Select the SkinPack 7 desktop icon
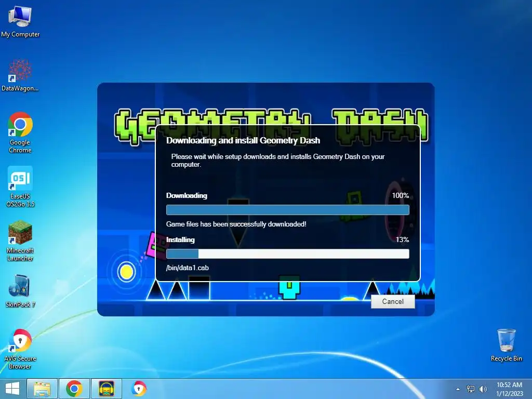Image resolution: width=532 pixels, height=399 pixels. (x=20, y=291)
